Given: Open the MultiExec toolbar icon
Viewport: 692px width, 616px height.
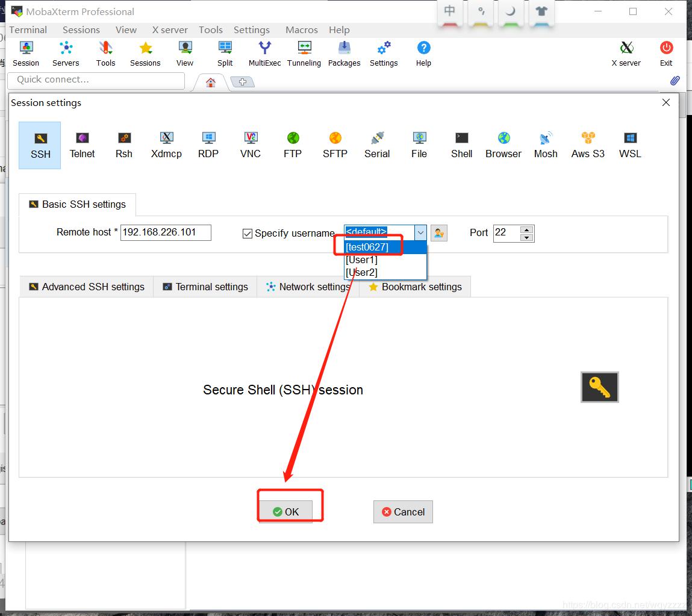Looking at the screenshot, I should pos(264,53).
